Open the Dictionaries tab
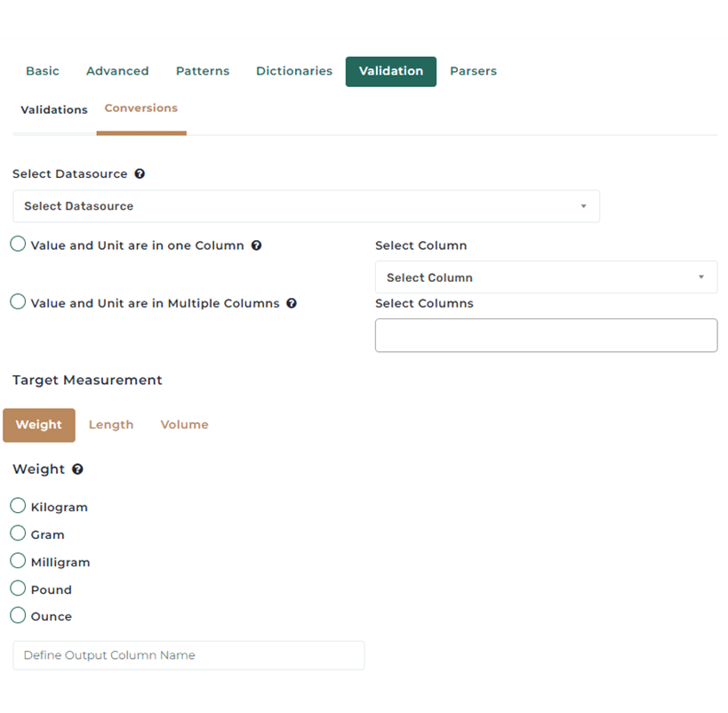This screenshot has width=728, height=713. tap(293, 71)
